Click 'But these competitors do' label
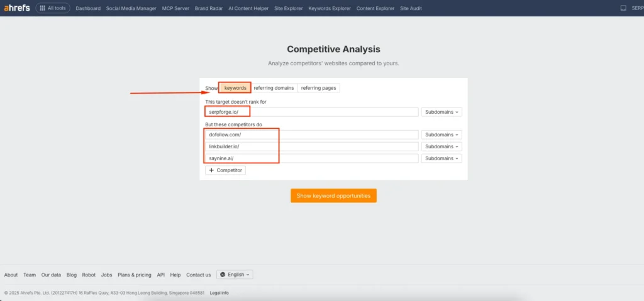This screenshot has width=644, height=301. tap(234, 124)
